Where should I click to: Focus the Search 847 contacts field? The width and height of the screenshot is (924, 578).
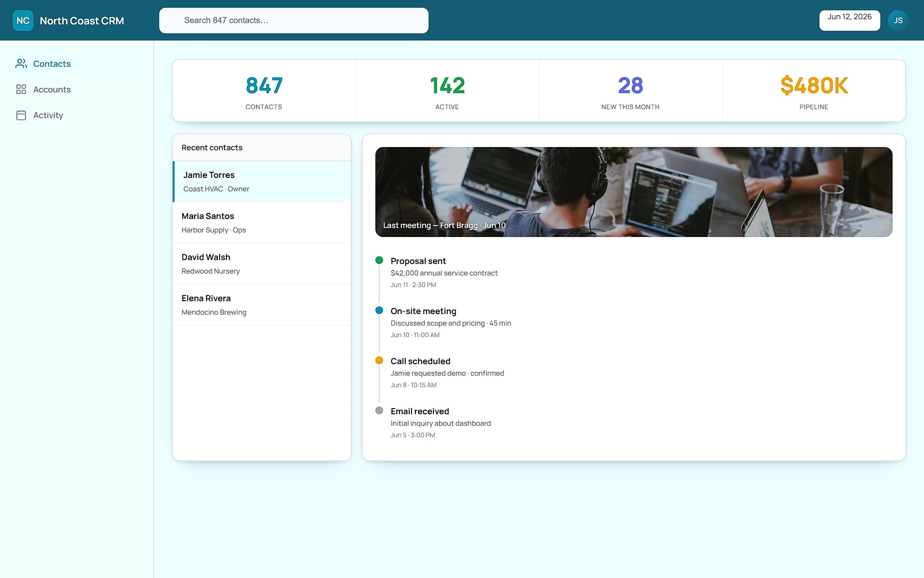pyautogui.click(x=294, y=21)
